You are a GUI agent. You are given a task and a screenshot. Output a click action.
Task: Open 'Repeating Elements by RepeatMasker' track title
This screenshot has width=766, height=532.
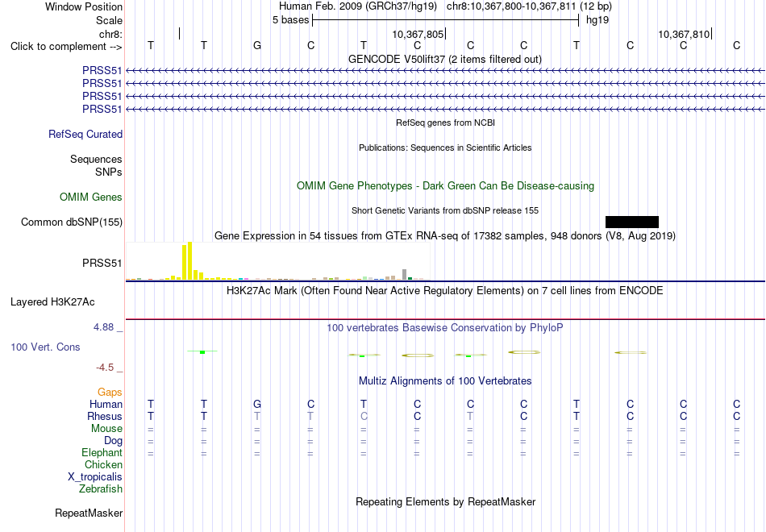coord(445,501)
